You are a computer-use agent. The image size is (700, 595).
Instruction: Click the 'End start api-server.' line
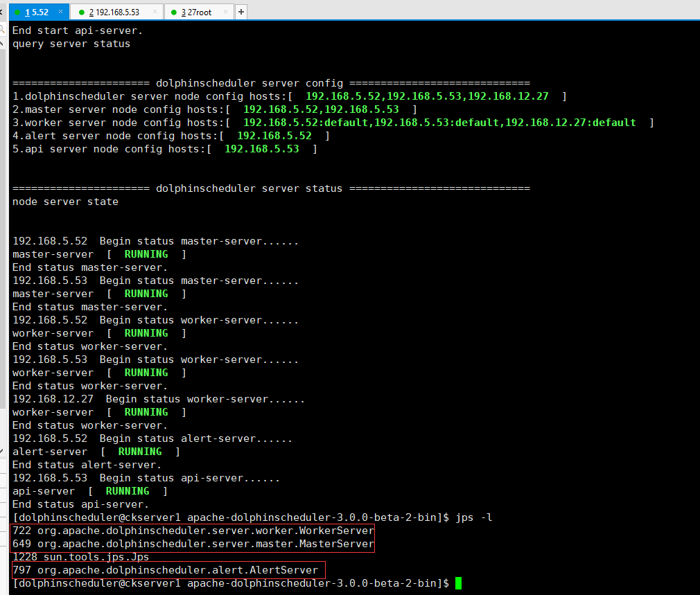point(78,30)
